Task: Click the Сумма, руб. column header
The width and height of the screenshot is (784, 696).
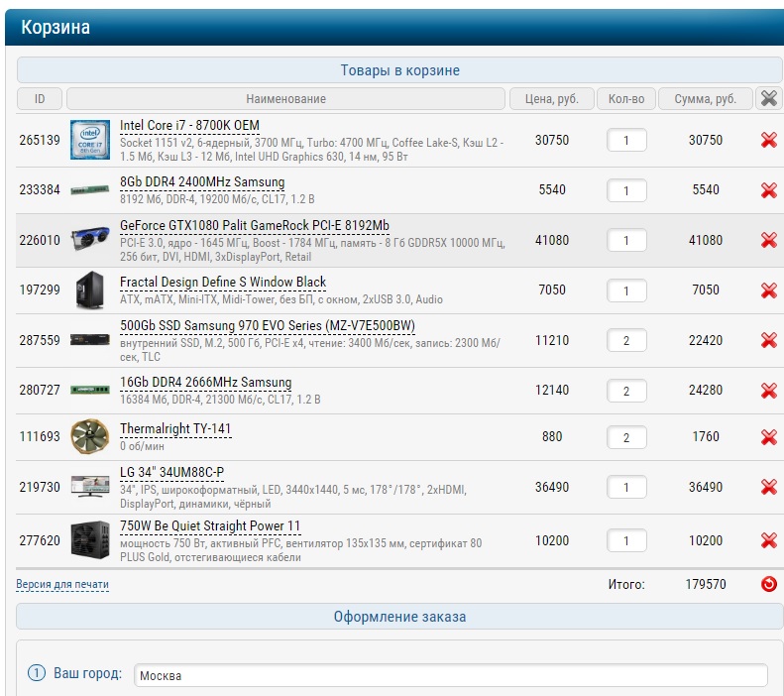Action: click(x=705, y=98)
